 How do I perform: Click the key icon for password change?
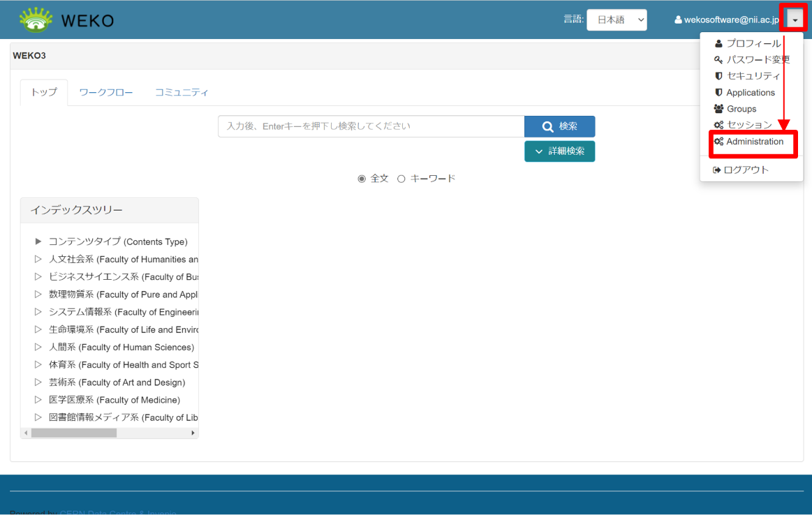(718, 60)
